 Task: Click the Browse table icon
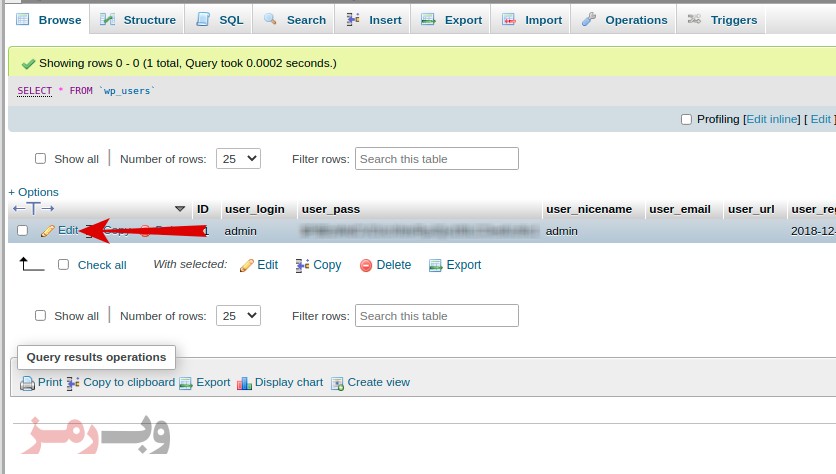(22, 20)
